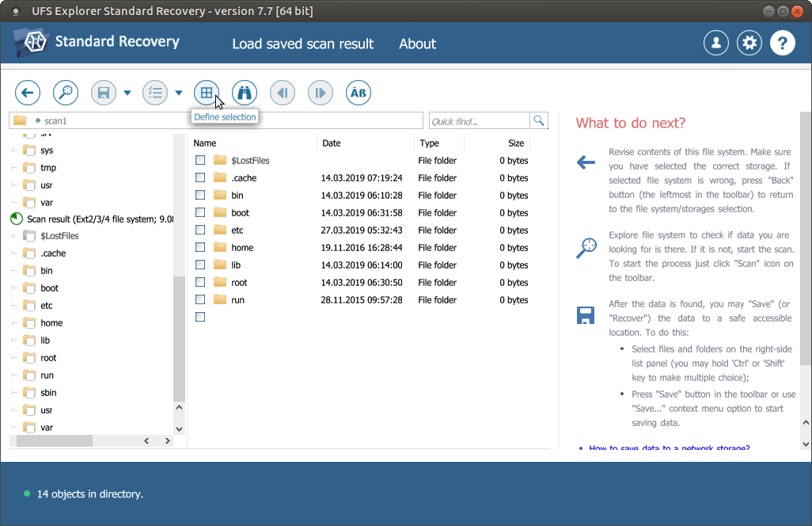Open settings via the gear icon
The height and width of the screenshot is (526, 812).
749,44
